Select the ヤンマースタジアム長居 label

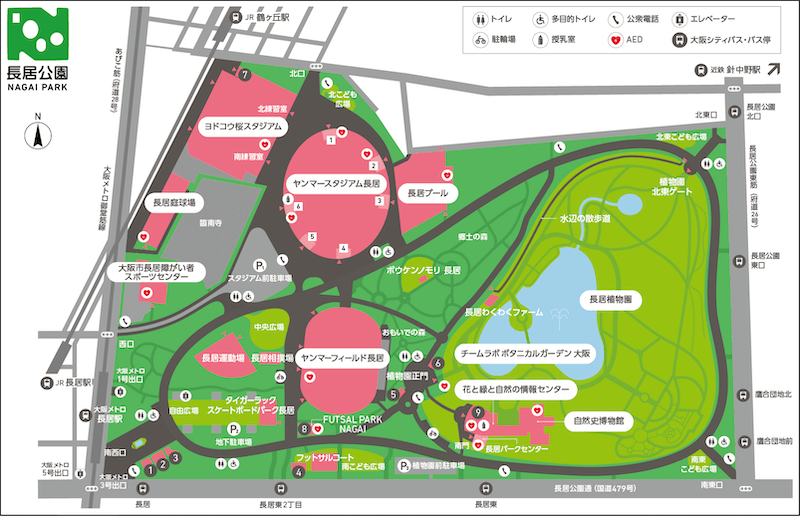[336, 184]
